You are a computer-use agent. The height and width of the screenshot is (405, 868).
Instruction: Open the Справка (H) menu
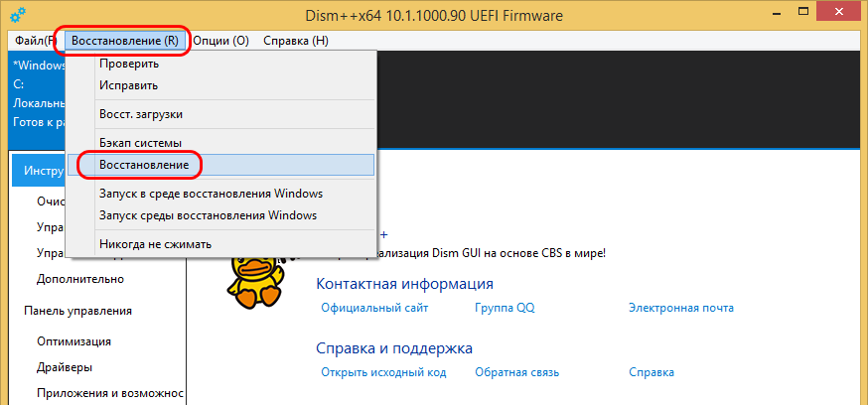coord(295,41)
